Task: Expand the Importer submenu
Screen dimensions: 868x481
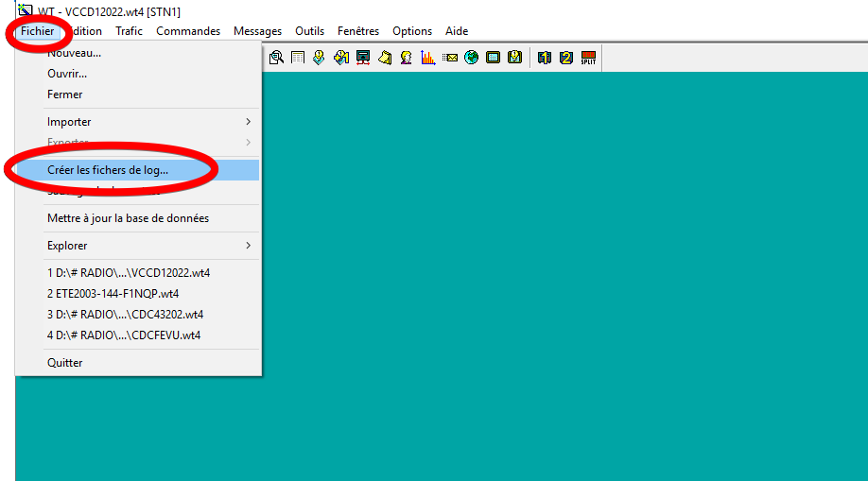Action: [138, 122]
